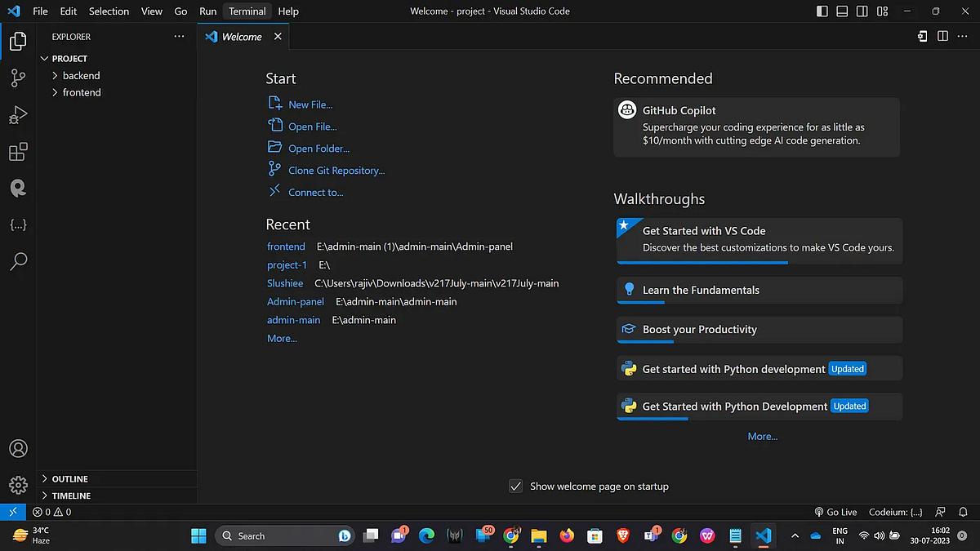Open the Help menu
The width and height of the screenshot is (980, 551).
tap(288, 11)
